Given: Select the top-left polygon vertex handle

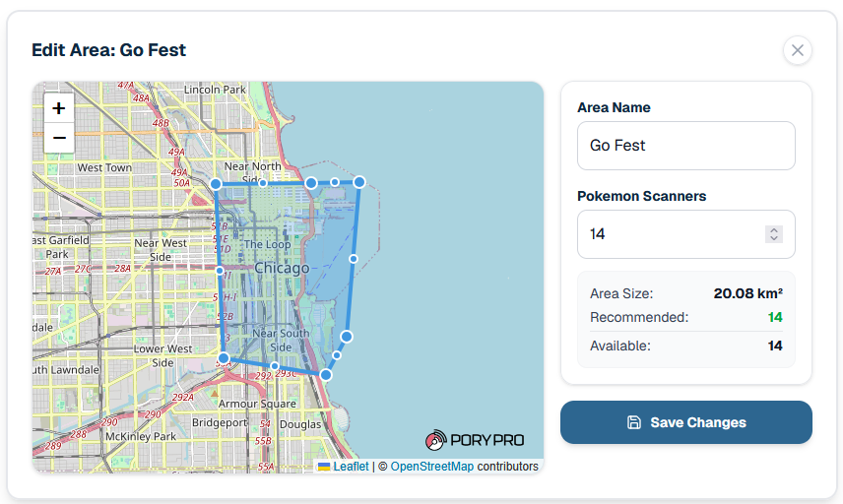Looking at the screenshot, I should click(x=216, y=184).
